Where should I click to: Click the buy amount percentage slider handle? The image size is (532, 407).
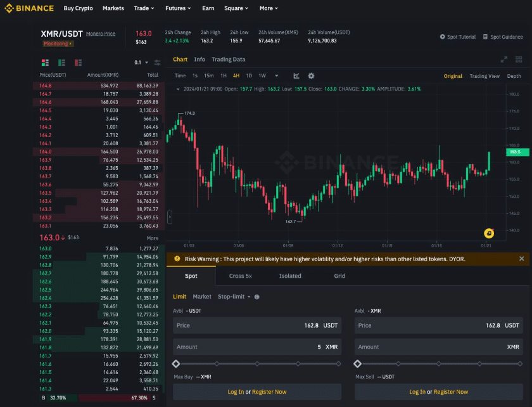click(176, 364)
